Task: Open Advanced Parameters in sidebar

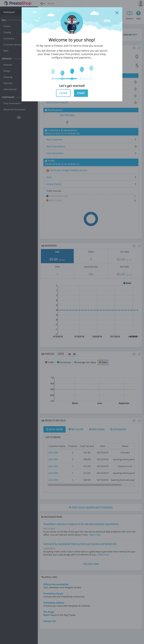Action: point(14,109)
